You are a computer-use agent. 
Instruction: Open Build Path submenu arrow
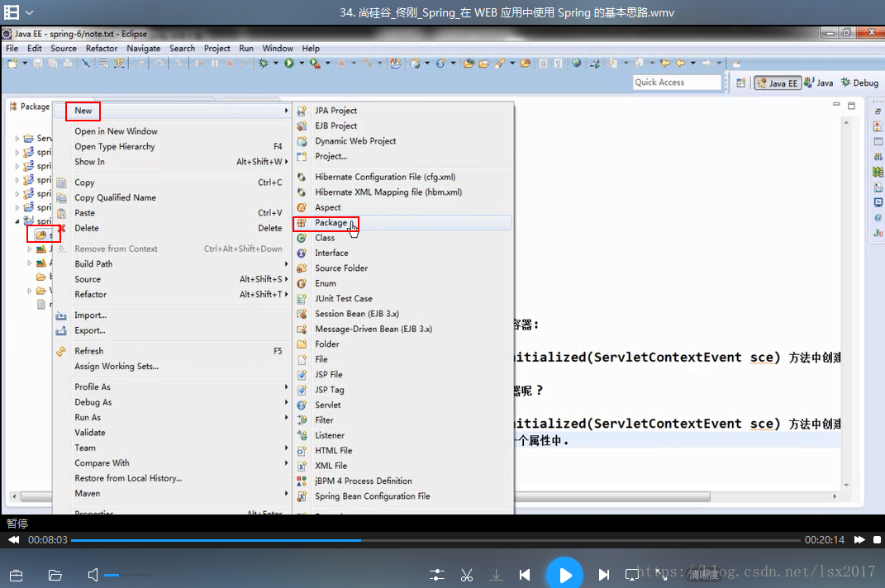coord(286,264)
